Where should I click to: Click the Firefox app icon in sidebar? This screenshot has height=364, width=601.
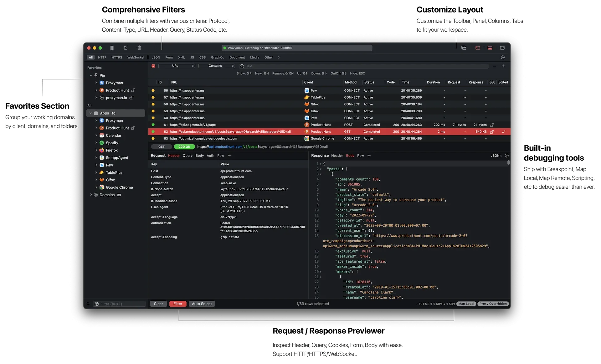pos(102,150)
